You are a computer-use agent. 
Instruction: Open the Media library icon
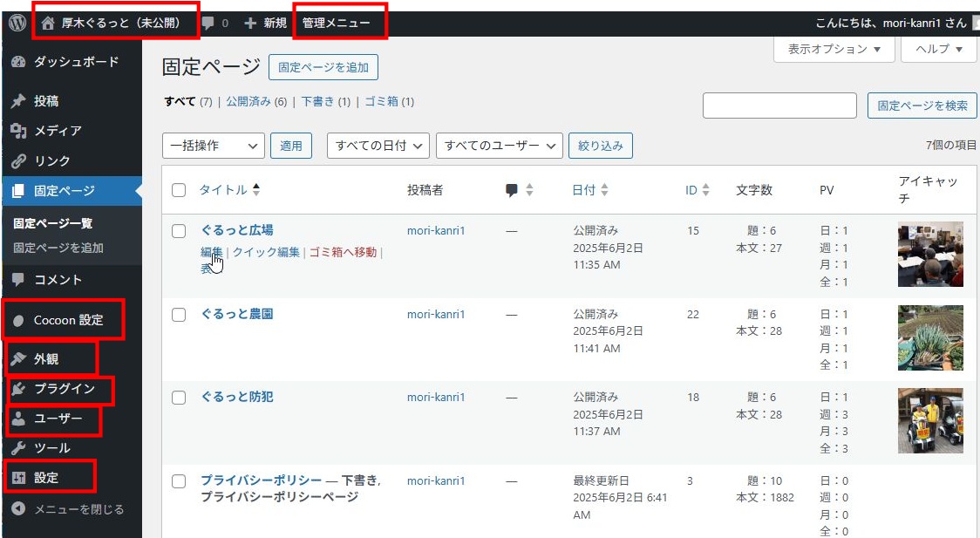click(18, 131)
